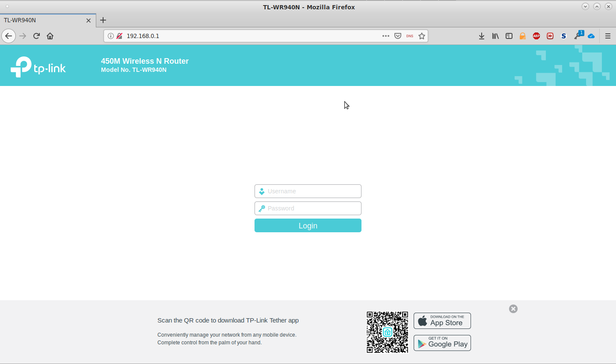
Task: Open a new browser tab
Action: (103, 20)
